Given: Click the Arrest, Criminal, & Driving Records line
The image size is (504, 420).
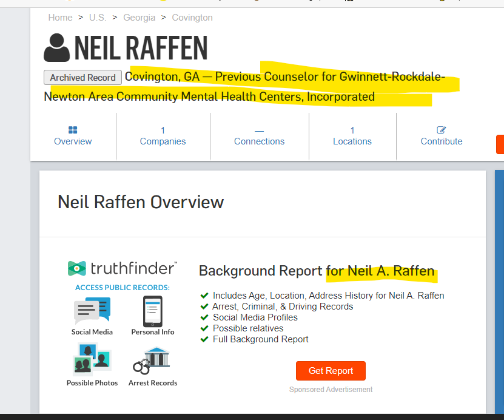Looking at the screenshot, I should pyautogui.click(x=283, y=307).
